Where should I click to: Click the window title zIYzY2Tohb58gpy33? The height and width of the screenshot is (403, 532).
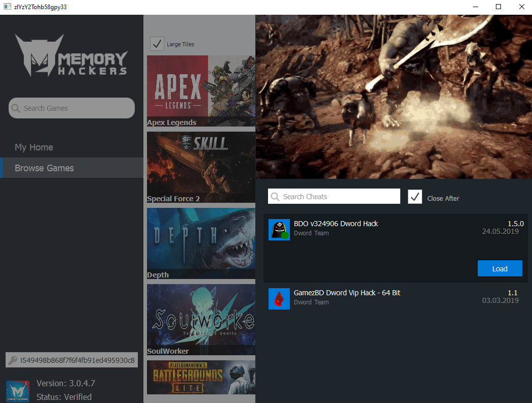40,7
